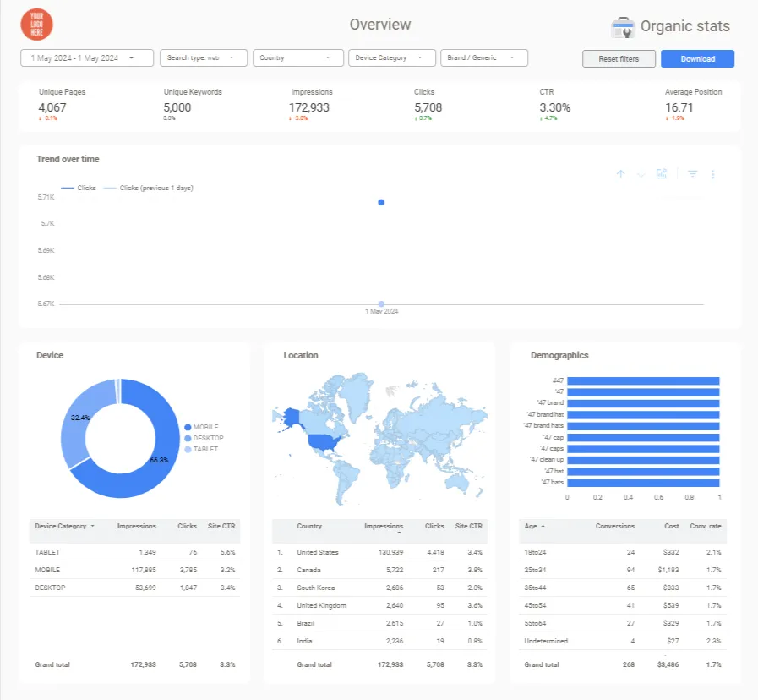Click the 'Your Logo Here' circle logo

click(36, 25)
